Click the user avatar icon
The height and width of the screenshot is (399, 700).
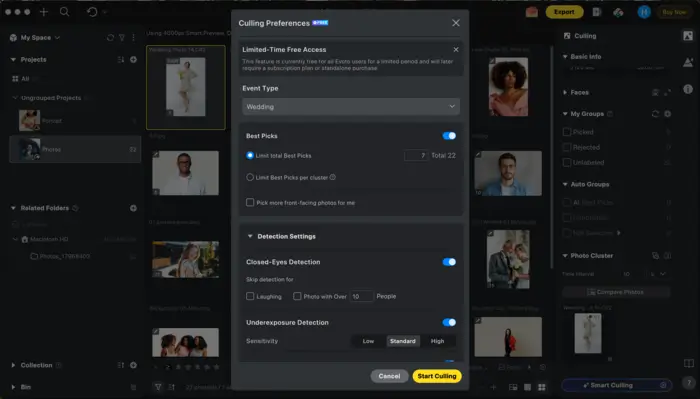644,12
